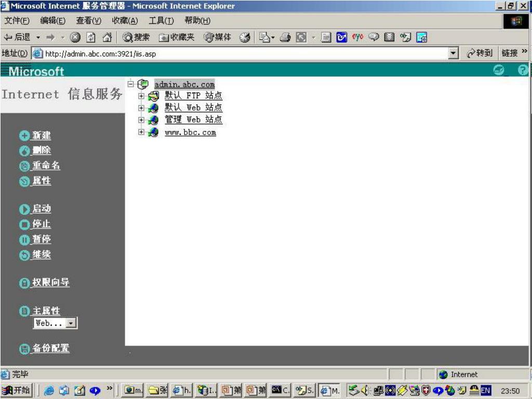
Task: Click the 主属性 link
Action: (x=46, y=311)
